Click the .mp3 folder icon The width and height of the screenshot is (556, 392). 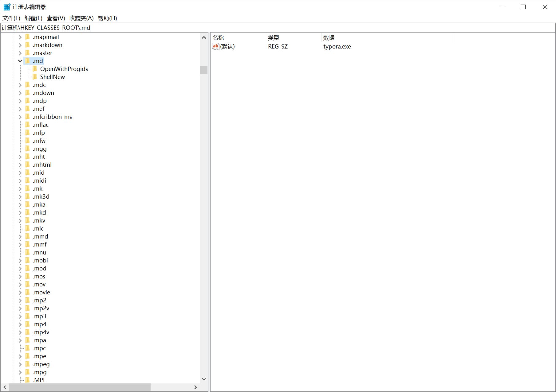click(x=28, y=316)
